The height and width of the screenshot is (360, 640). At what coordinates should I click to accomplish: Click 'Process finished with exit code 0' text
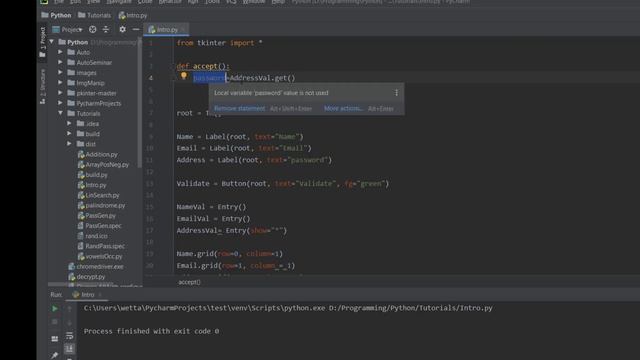click(151, 331)
